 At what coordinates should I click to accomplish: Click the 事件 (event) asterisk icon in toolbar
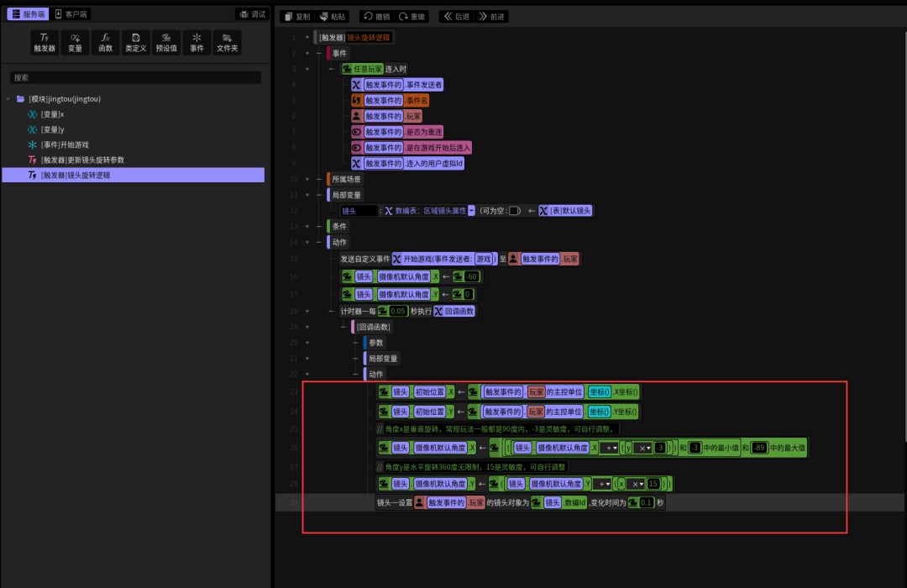point(197,42)
